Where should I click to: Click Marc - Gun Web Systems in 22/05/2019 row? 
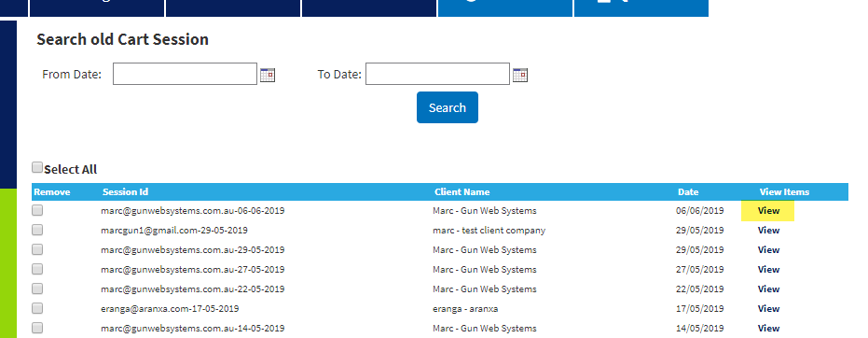tap(485, 289)
